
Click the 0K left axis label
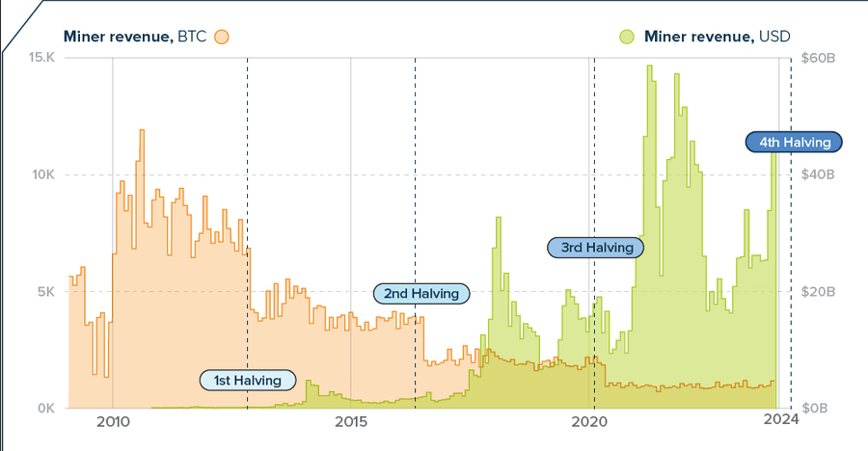(48, 408)
